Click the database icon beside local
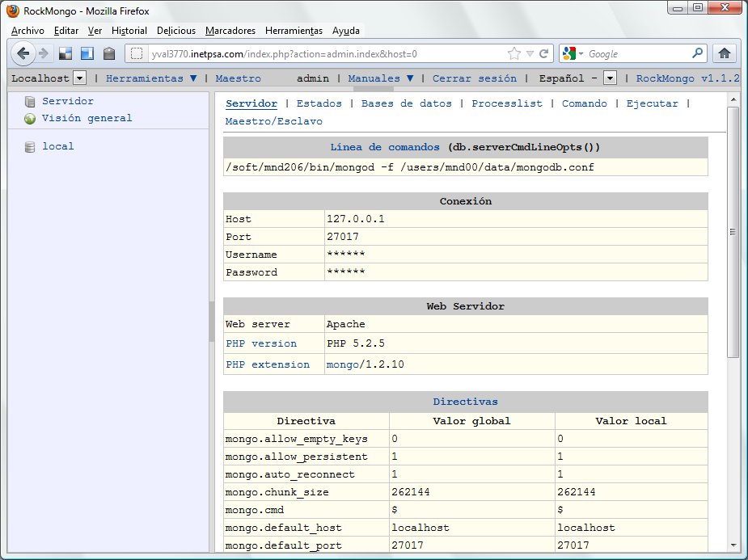This screenshot has height=560, width=748. [30, 147]
